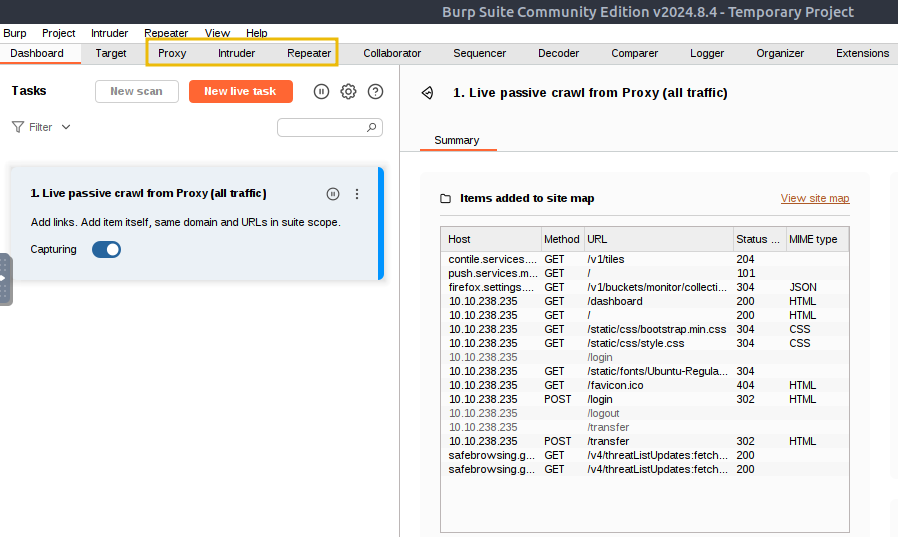Select the /static/css/bootstrap.min.css row

pyautogui.click(x=645, y=329)
